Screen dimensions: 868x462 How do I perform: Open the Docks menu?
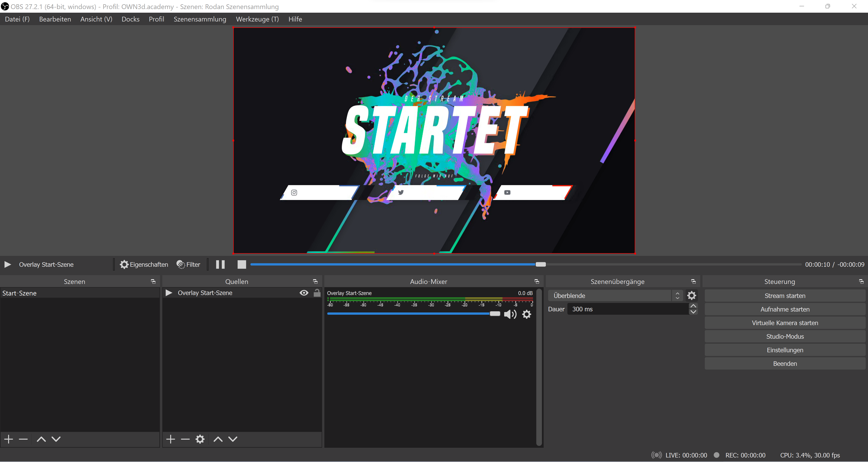(x=130, y=19)
